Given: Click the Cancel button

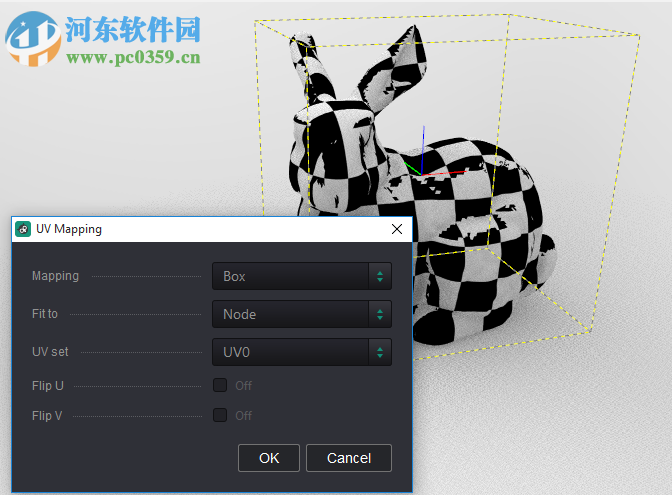Looking at the screenshot, I should 349,458.
